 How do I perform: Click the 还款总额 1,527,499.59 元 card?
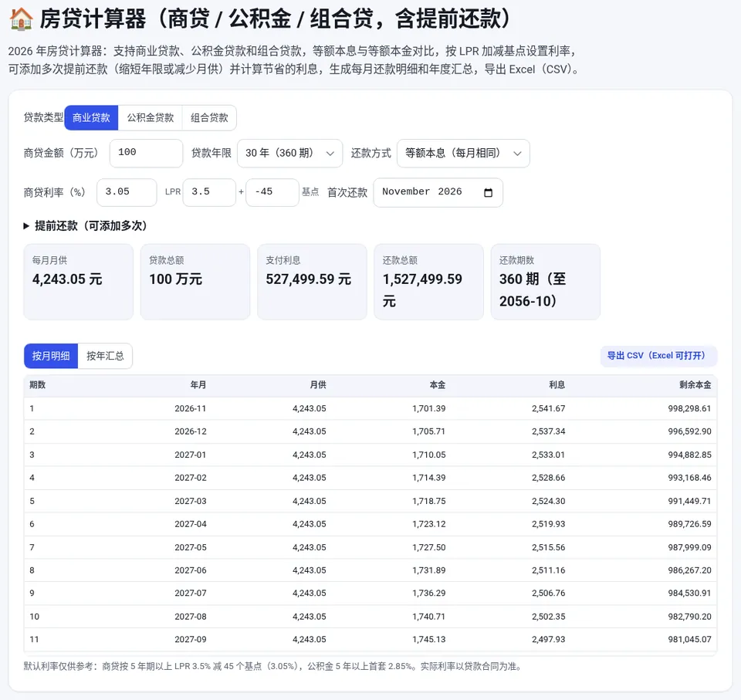428,282
